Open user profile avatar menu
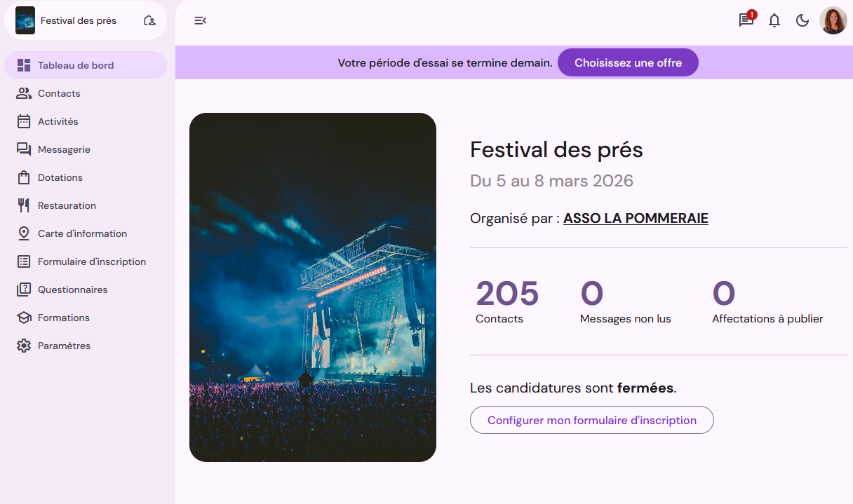Image resolution: width=853 pixels, height=504 pixels. coord(833,20)
